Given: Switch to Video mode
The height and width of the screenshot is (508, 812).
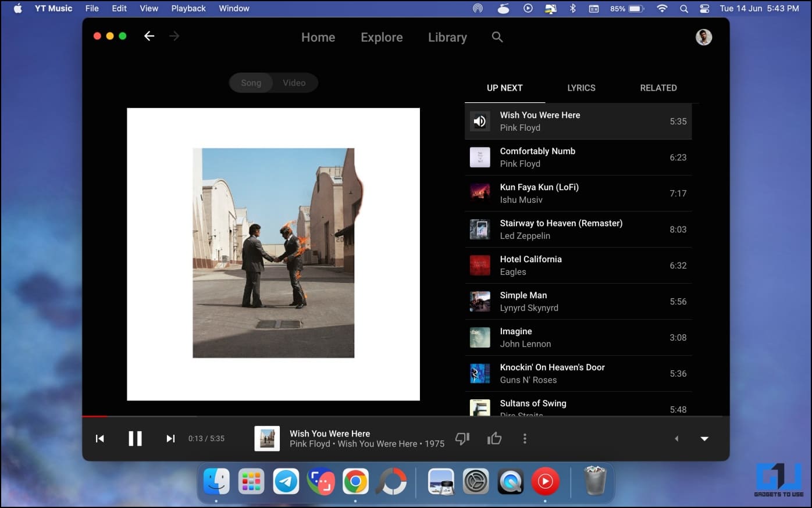Looking at the screenshot, I should coord(294,83).
